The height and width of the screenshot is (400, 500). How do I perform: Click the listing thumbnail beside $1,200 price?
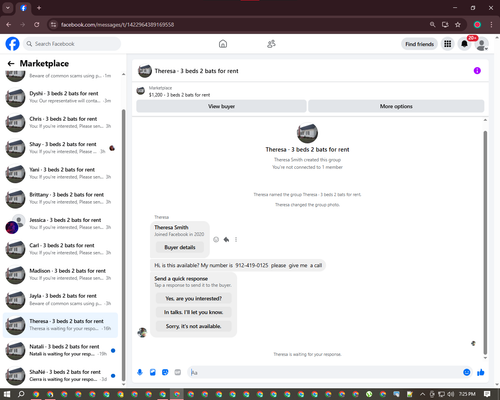(x=141, y=91)
